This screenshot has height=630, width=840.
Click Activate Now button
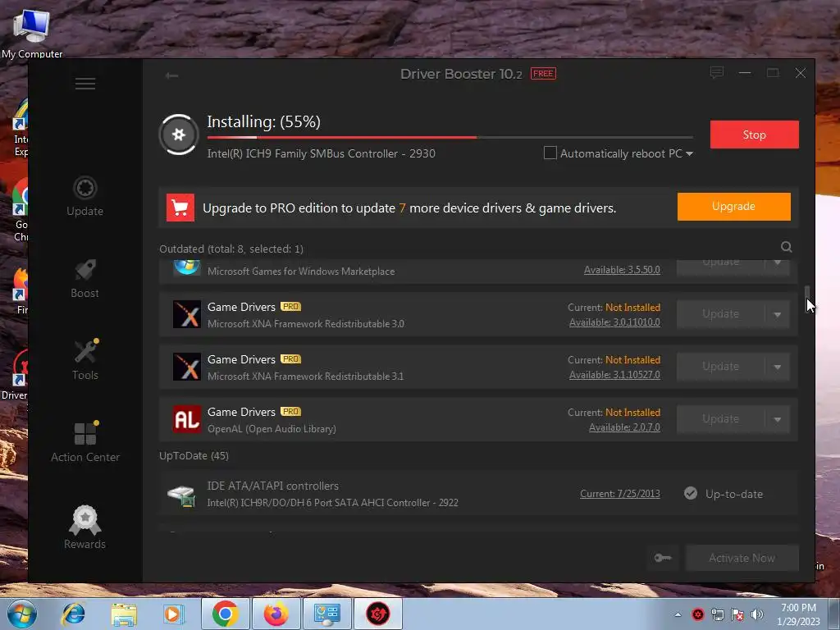(742, 558)
